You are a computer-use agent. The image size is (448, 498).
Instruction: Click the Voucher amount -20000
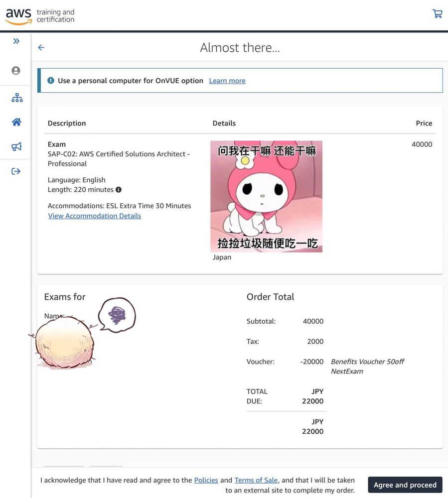click(311, 362)
